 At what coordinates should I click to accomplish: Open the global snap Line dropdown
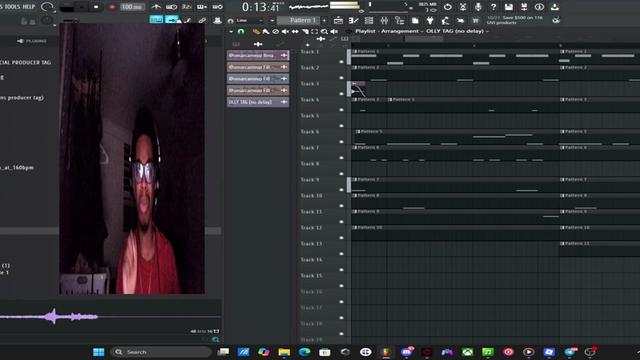coord(251,20)
